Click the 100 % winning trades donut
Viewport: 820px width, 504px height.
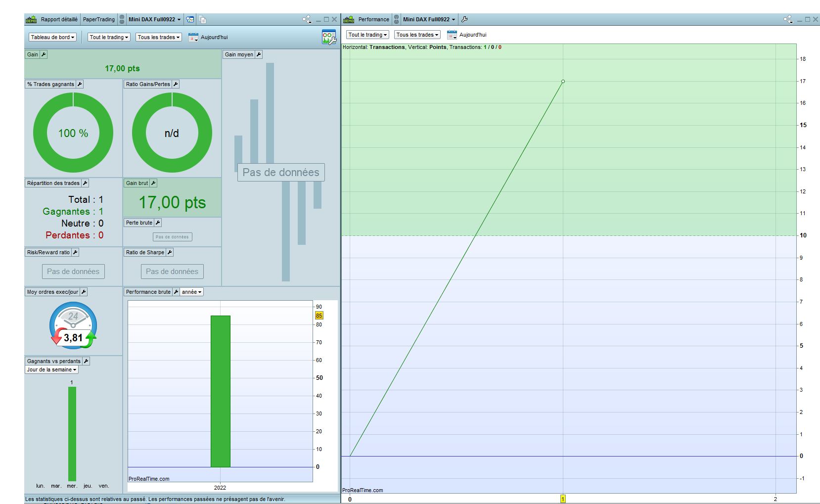73,133
